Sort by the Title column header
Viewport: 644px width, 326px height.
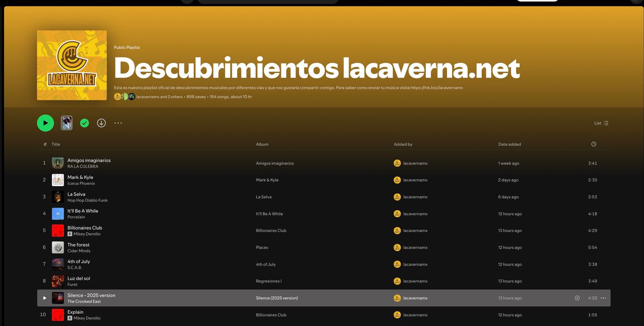coord(56,144)
